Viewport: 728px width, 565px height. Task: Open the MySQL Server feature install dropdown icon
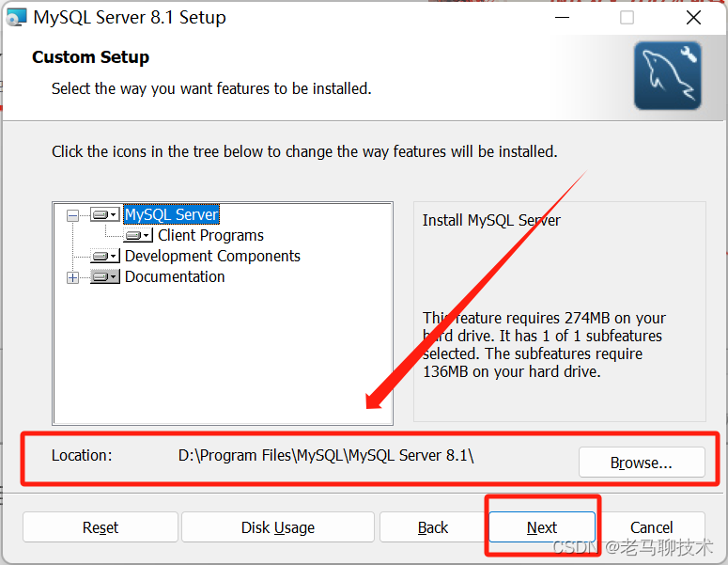105,214
